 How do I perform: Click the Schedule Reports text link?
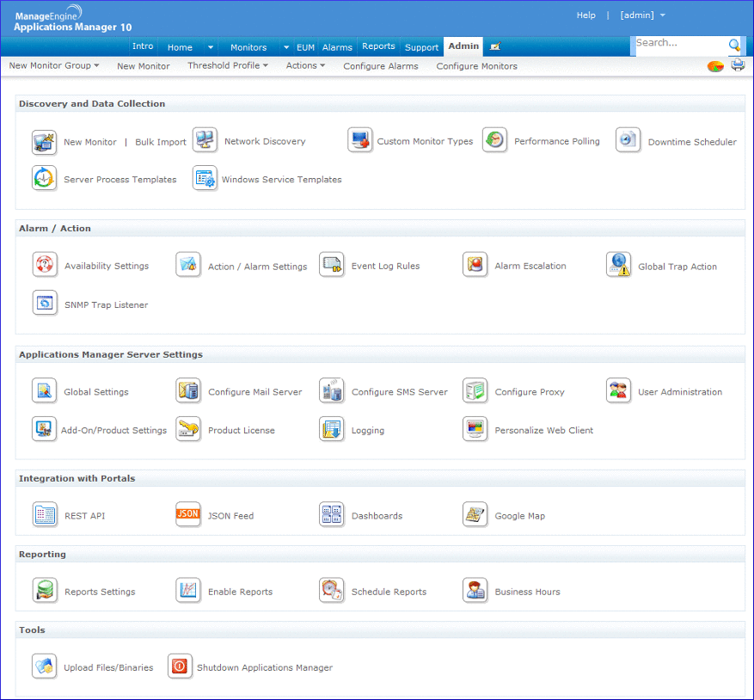coord(389,592)
